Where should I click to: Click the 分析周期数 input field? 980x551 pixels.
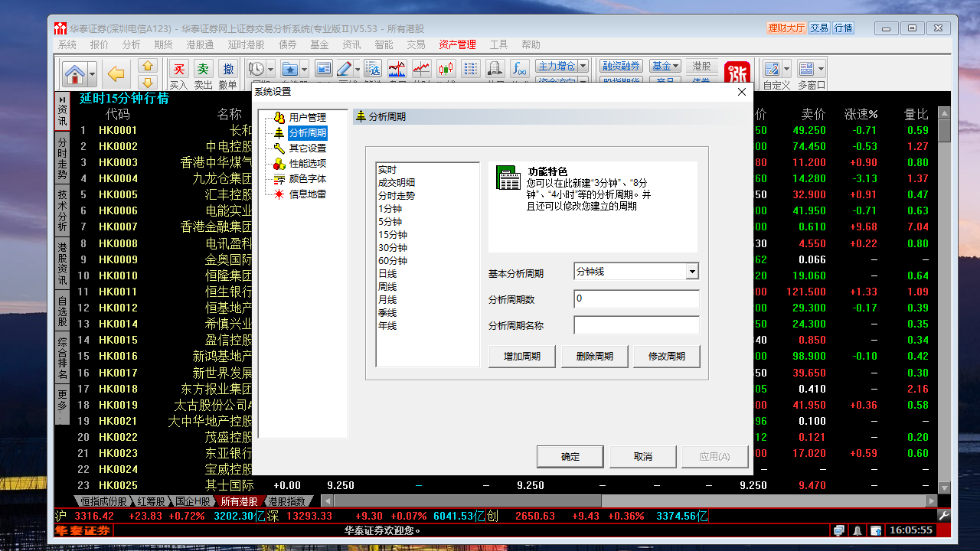(636, 299)
